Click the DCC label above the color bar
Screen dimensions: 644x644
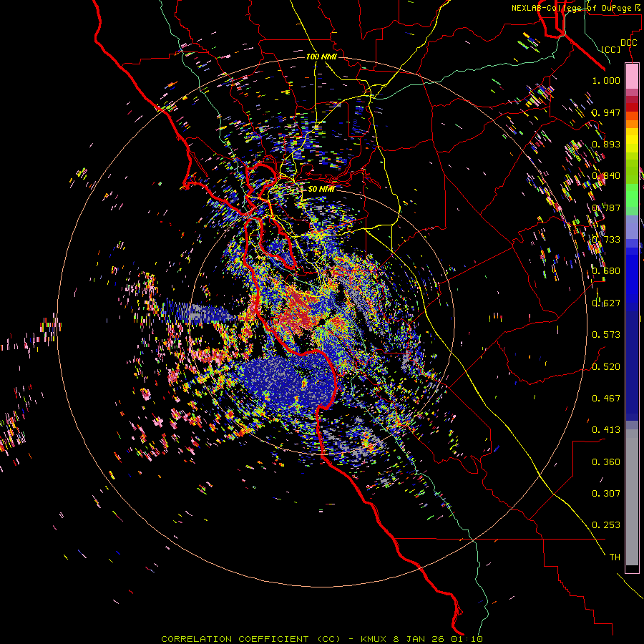628,43
